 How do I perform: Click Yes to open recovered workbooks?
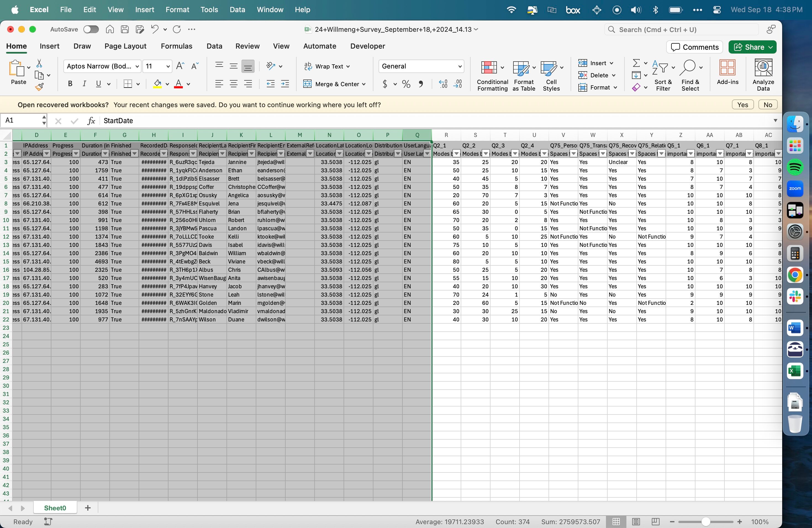742,105
